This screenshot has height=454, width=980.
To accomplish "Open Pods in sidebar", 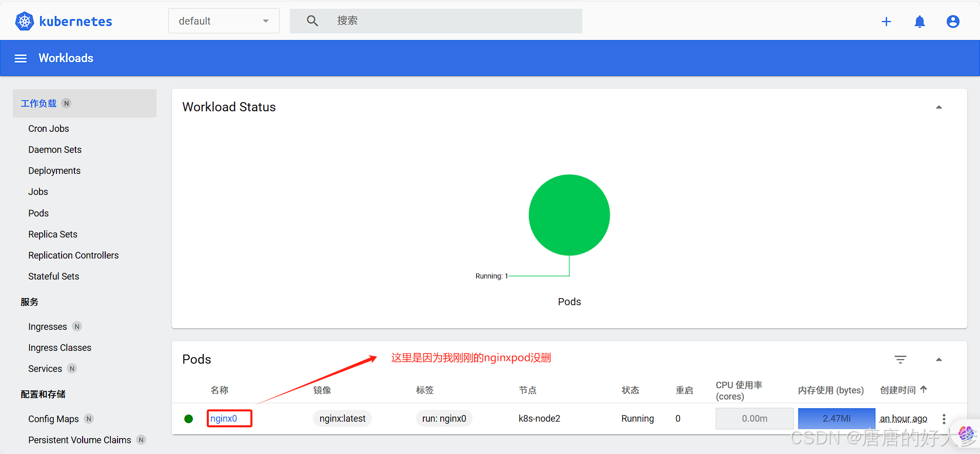I will click(x=38, y=213).
